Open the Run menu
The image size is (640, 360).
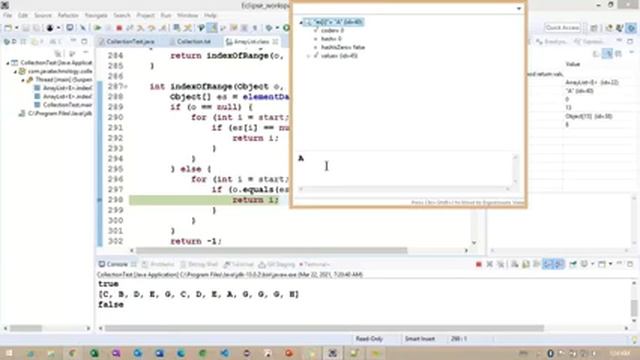[166, 16]
